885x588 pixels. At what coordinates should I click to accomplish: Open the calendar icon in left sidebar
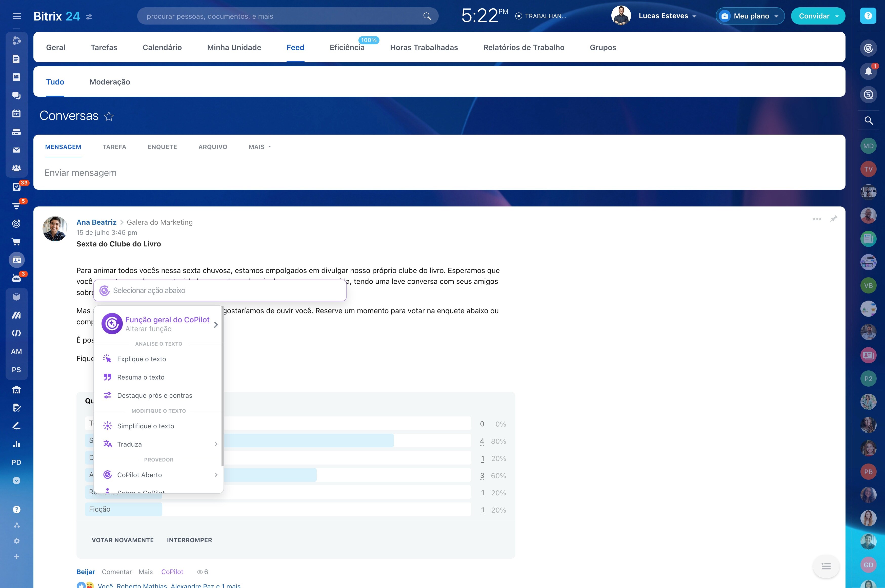pos(16,114)
